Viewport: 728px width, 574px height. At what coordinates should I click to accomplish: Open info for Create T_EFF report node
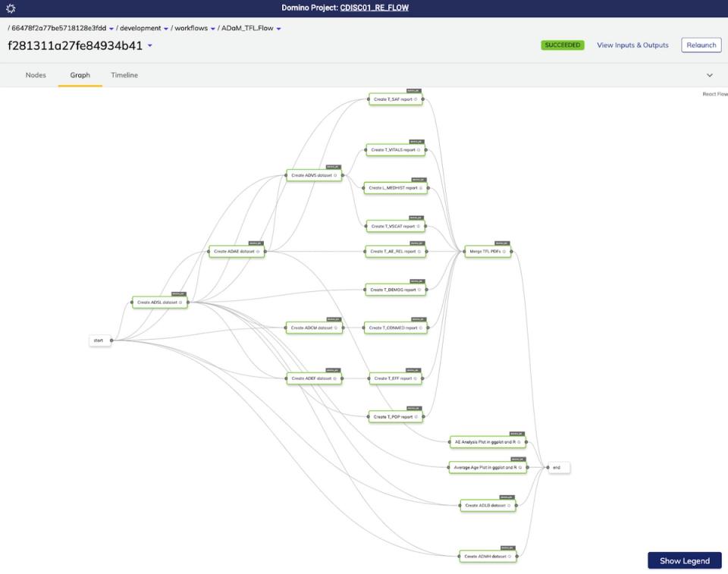click(416, 378)
